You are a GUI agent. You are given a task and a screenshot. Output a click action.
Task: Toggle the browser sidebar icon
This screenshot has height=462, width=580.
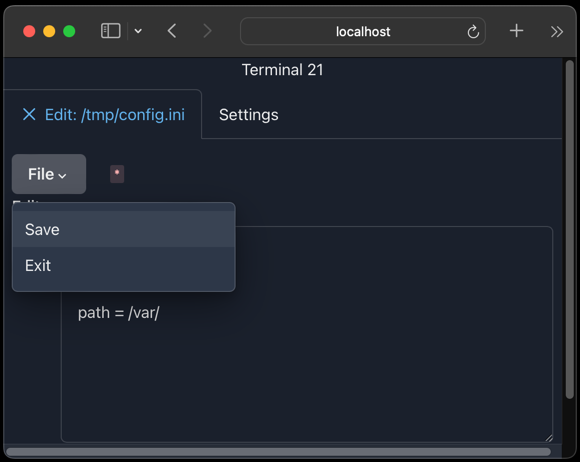(x=111, y=31)
